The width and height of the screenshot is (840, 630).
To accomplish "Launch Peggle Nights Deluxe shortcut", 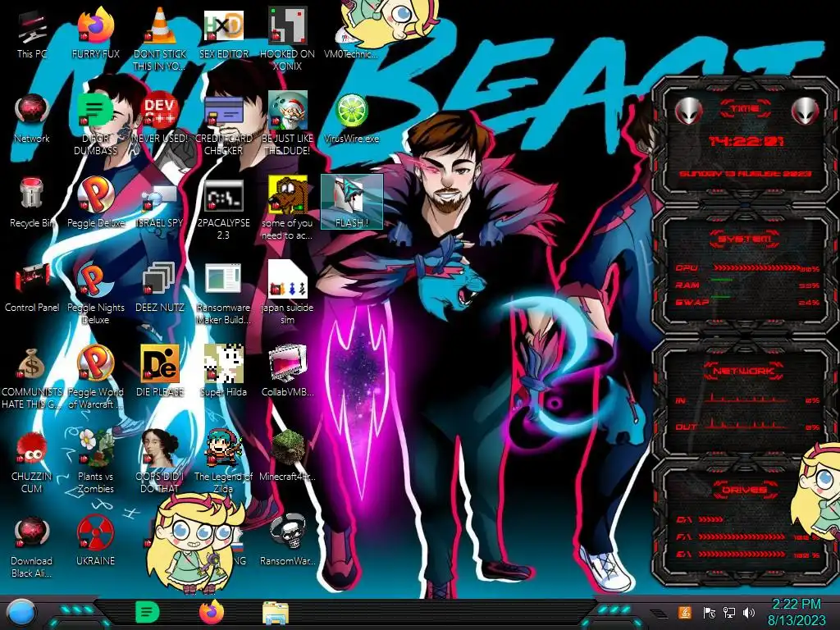I will pyautogui.click(x=95, y=293).
